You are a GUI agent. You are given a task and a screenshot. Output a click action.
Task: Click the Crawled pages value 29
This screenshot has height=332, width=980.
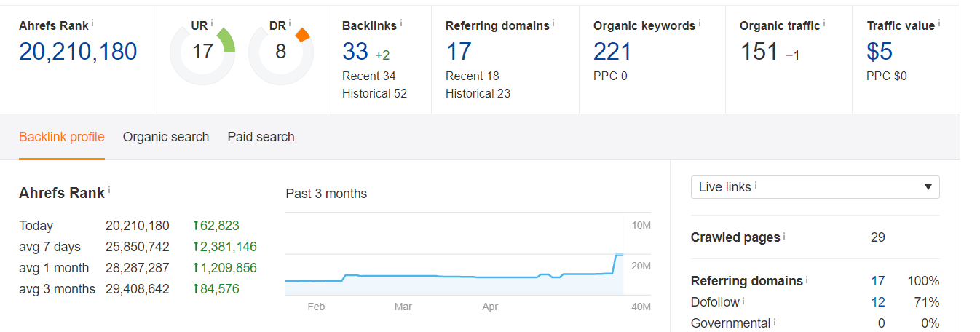point(878,237)
